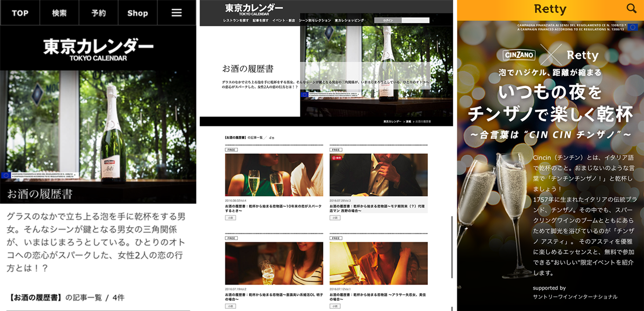Click the Retty logo in the orange header
The image size is (644, 311).
550,9
